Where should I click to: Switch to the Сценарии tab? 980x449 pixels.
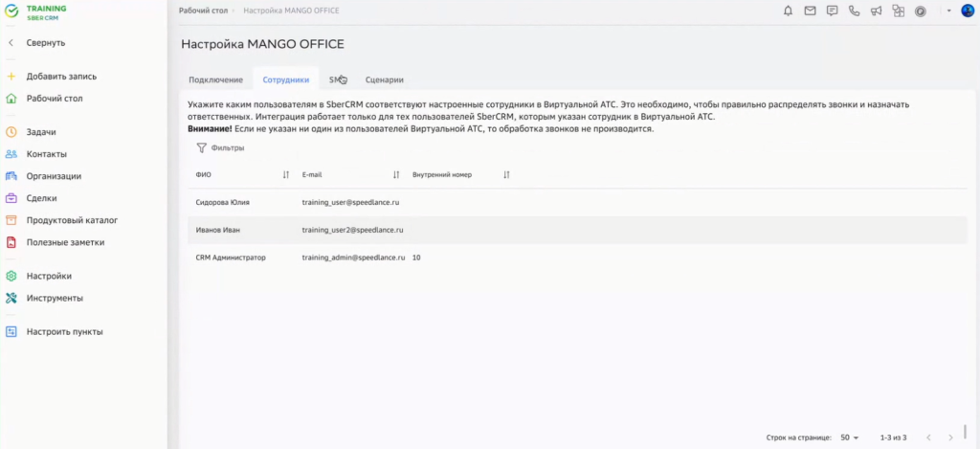384,80
